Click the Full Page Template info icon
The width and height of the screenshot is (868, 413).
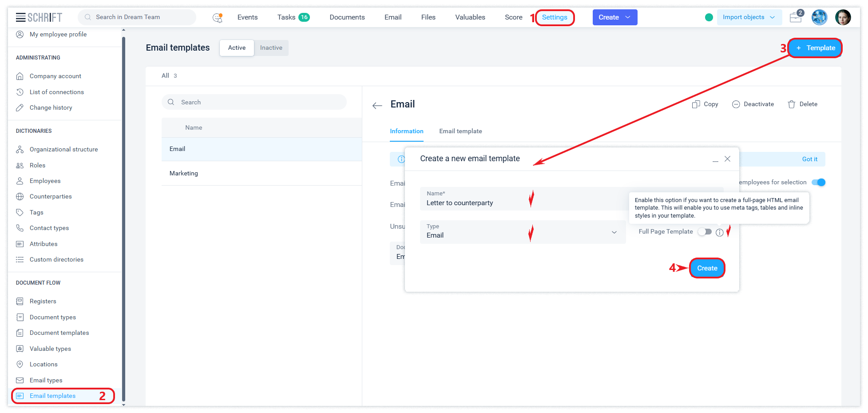coord(719,232)
